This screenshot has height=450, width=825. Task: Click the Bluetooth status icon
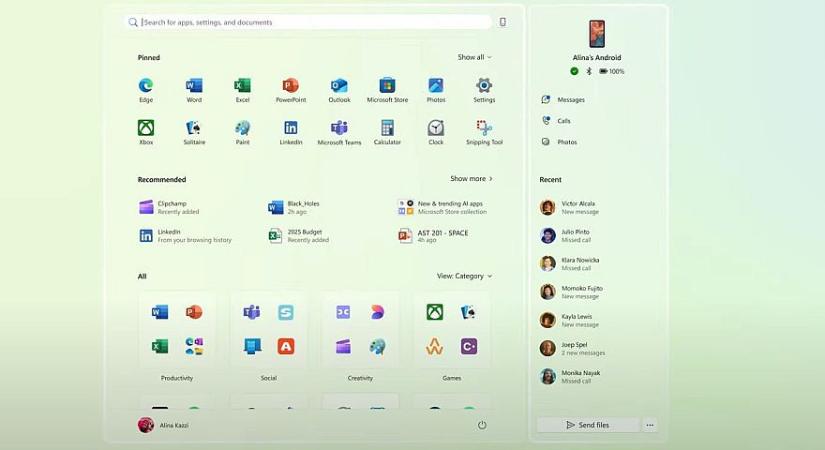[589, 71]
